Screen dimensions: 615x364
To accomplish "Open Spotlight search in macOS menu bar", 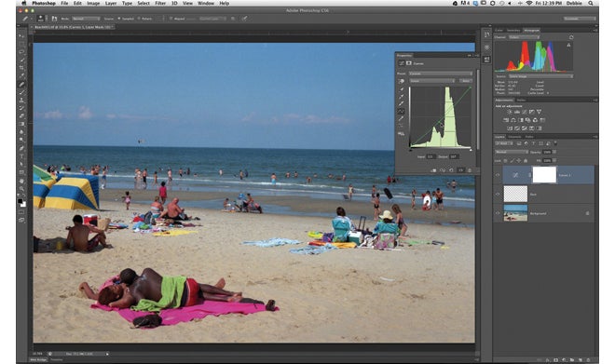I will tap(591, 3).
